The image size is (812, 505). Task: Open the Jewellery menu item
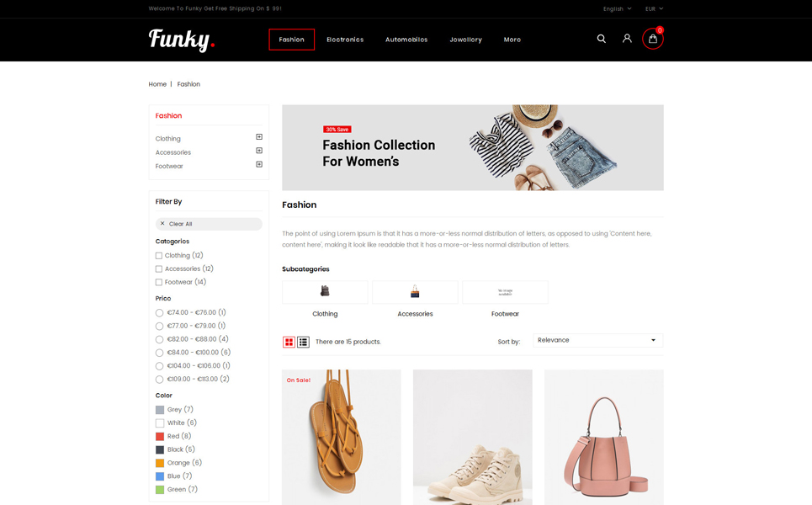tap(465, 40)
